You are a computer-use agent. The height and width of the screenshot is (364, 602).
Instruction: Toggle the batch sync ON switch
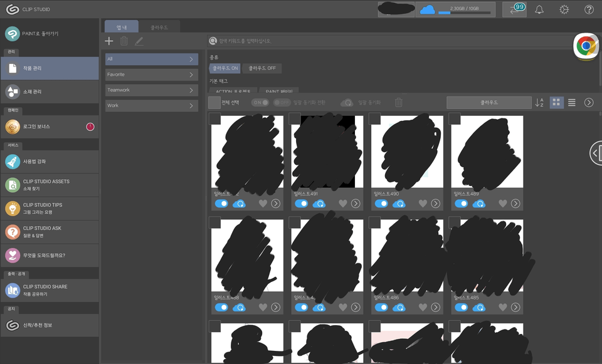(260, 102)
